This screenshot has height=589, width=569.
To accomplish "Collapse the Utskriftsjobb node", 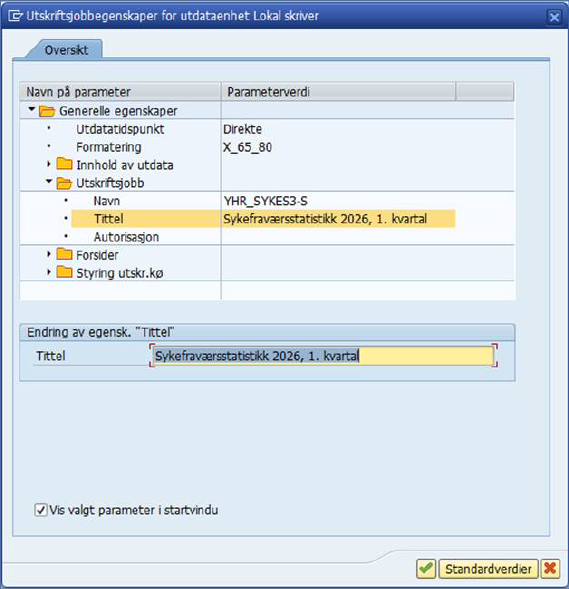I will pos(49,181).
